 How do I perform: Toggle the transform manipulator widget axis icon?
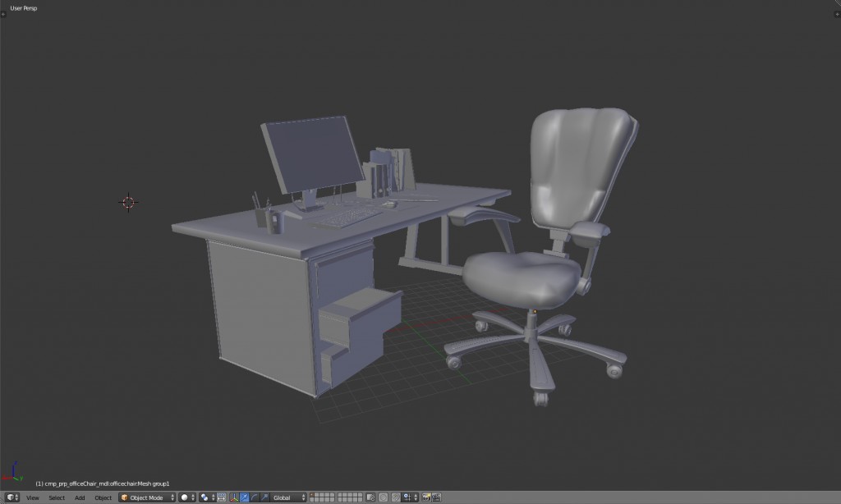point(233,497)
